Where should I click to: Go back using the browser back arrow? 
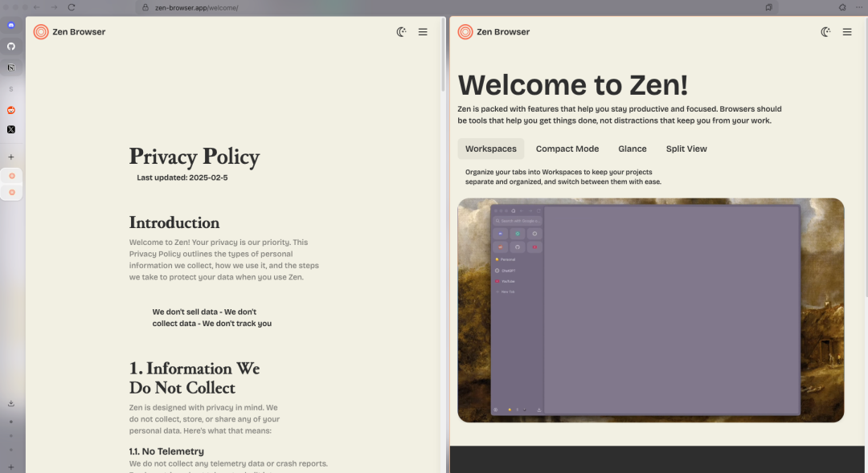pos(36,7)
